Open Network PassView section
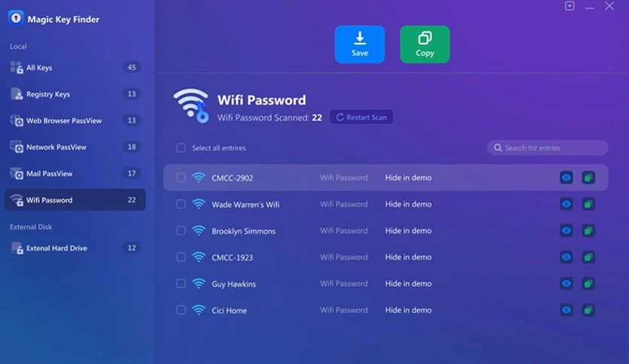This screenshot has width=629, height=364. click(x=75, y=147)
